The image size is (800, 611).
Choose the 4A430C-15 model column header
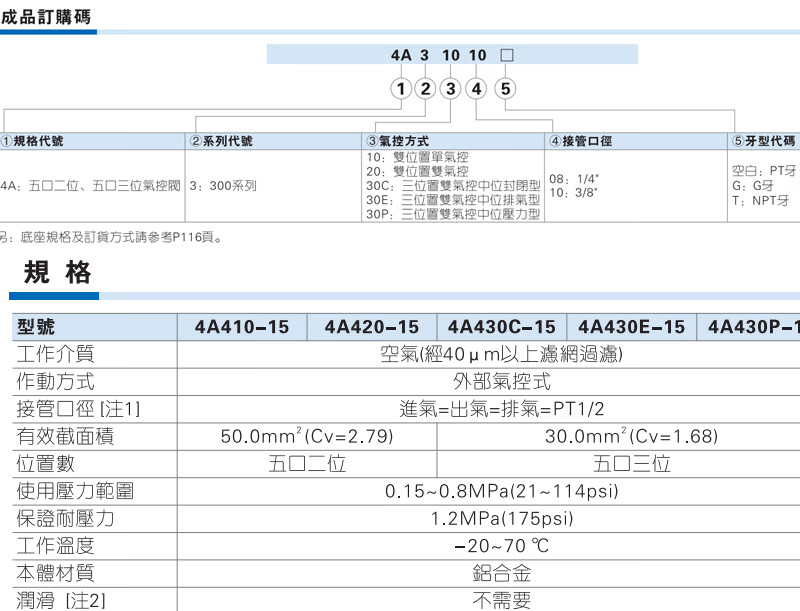[501, 328]
